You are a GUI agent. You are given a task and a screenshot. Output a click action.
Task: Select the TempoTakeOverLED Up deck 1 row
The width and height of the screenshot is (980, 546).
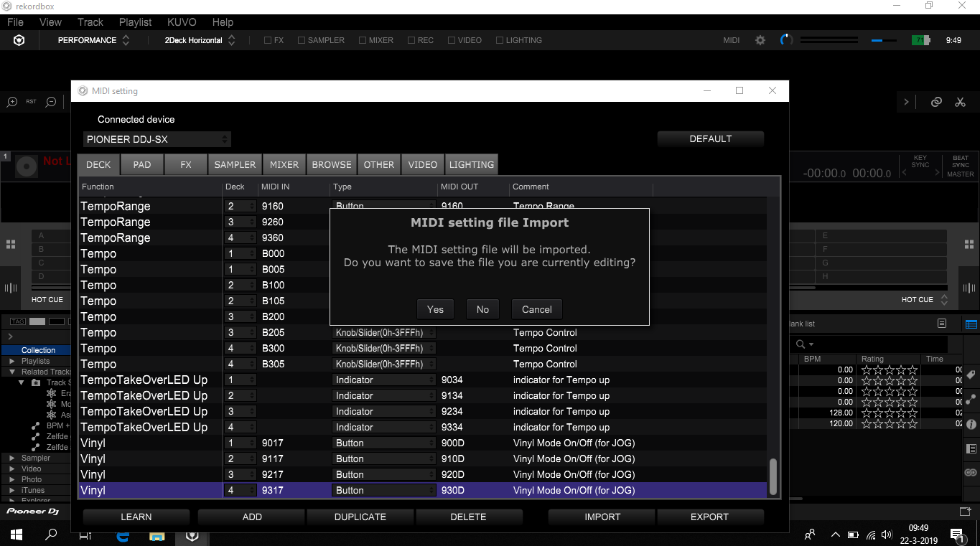tap(144, 380)
